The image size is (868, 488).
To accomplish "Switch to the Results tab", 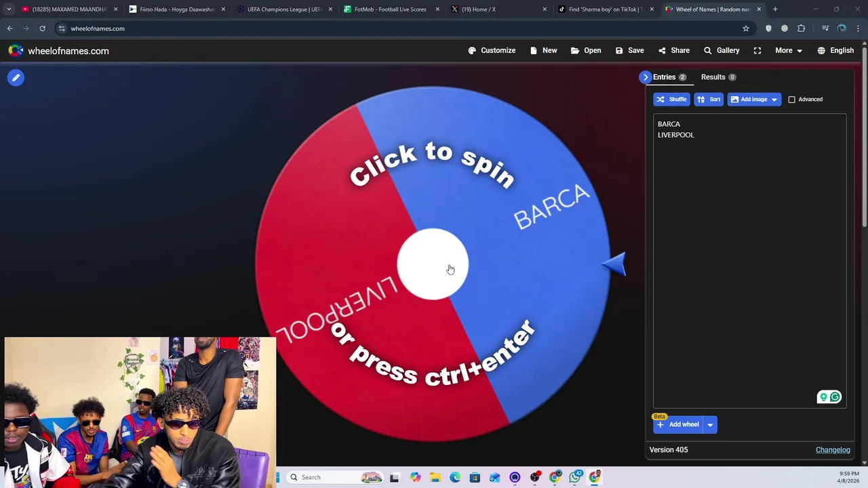I will (718, 77).
